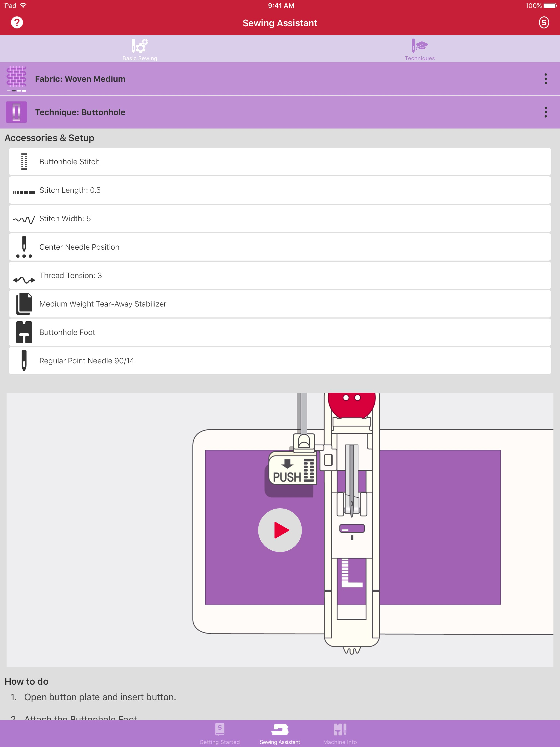Open Fabric: Woven Medium options menu
This screenshot has height=747, width=560.
pyautogui.click(x=546, y=79)
